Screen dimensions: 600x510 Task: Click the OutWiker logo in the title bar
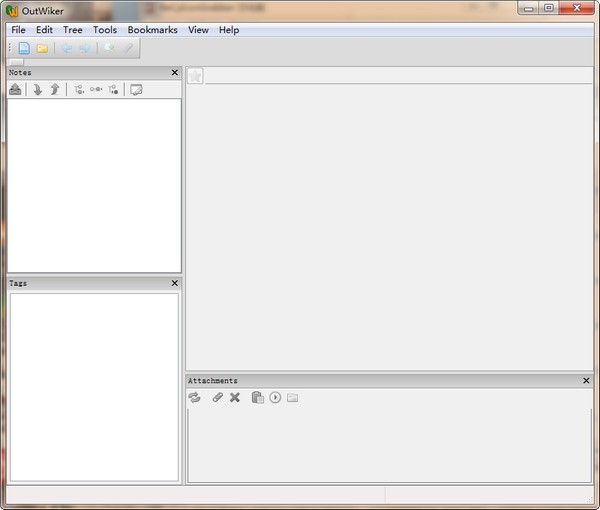tap(12, 11)
